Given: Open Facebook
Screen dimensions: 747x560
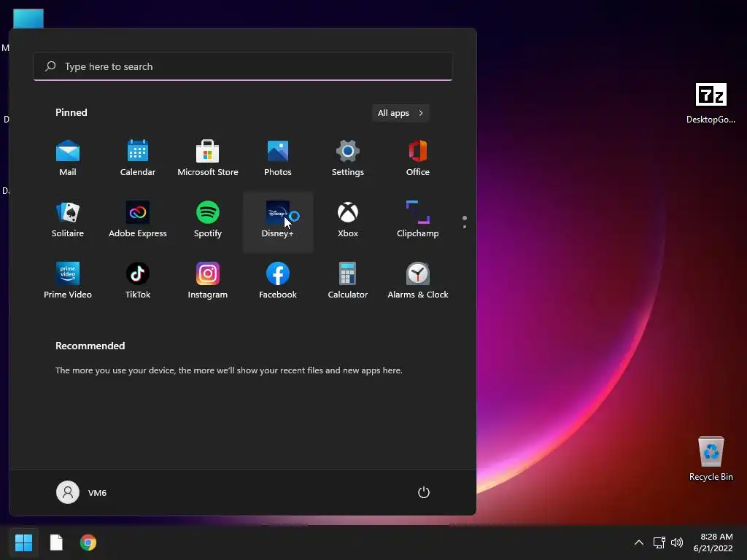Looking at the screenshot, I should pos(278,281).
